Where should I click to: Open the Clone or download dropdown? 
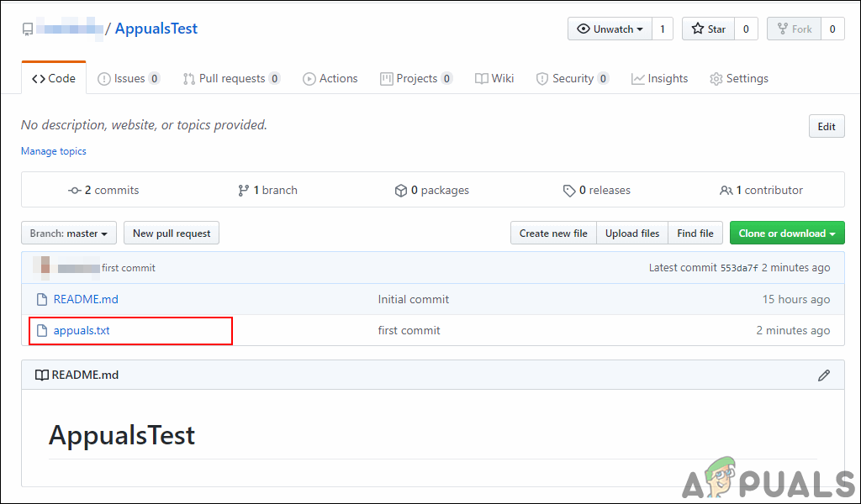point(787,234)
